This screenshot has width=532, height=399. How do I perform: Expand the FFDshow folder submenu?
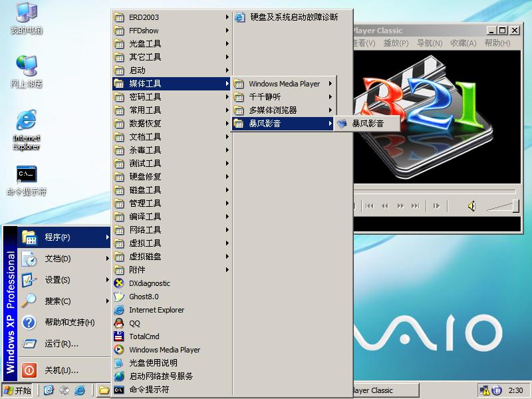pyautogui.click(x=172, y=31)
